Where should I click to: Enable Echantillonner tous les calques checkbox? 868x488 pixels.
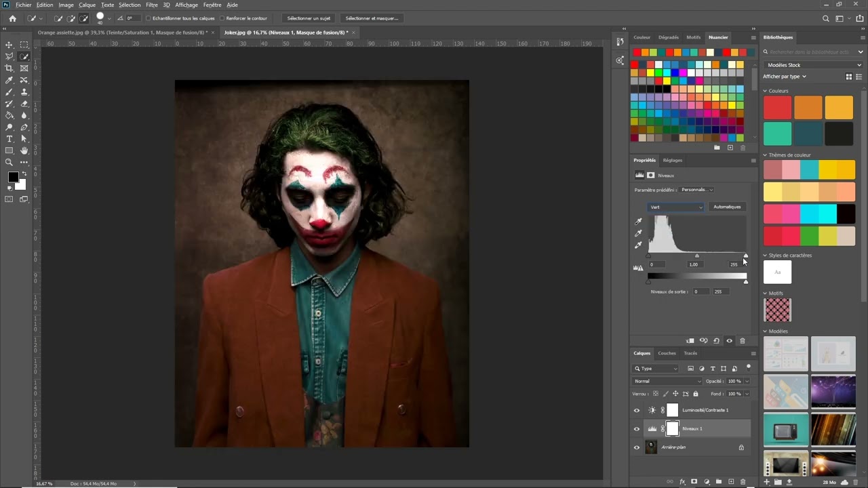149,18
